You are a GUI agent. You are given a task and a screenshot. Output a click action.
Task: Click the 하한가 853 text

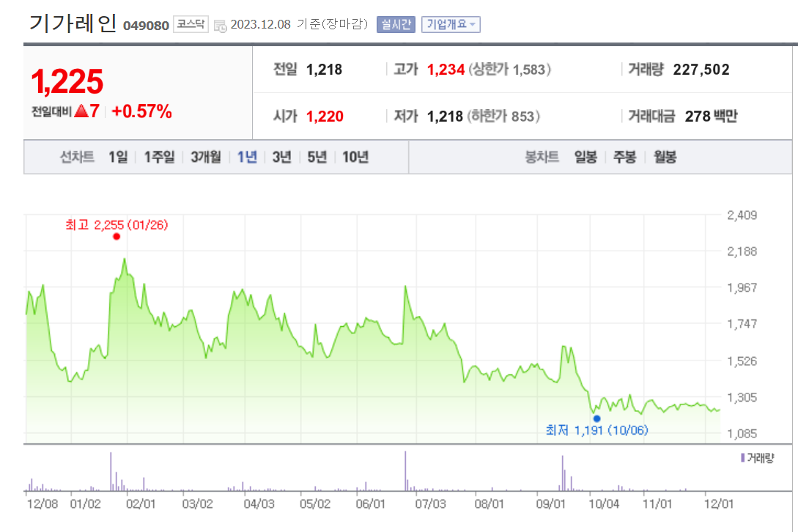[x=504, y=116]
